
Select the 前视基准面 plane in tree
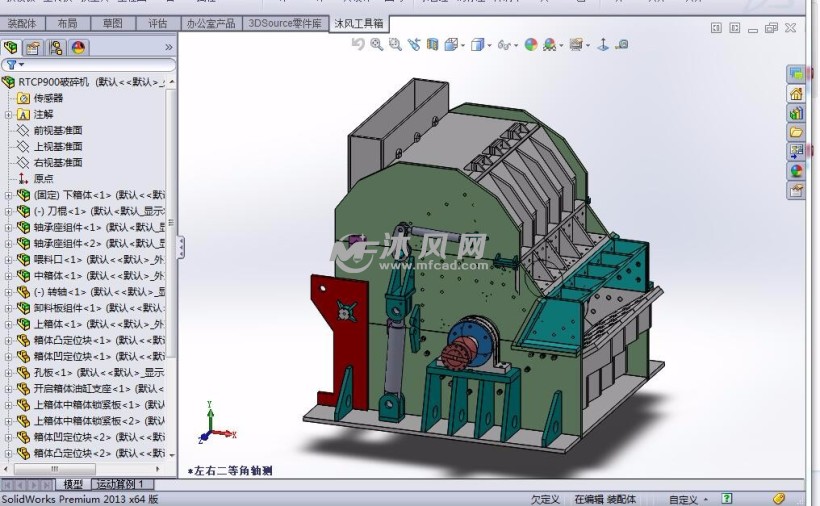(x=57, y=130)
